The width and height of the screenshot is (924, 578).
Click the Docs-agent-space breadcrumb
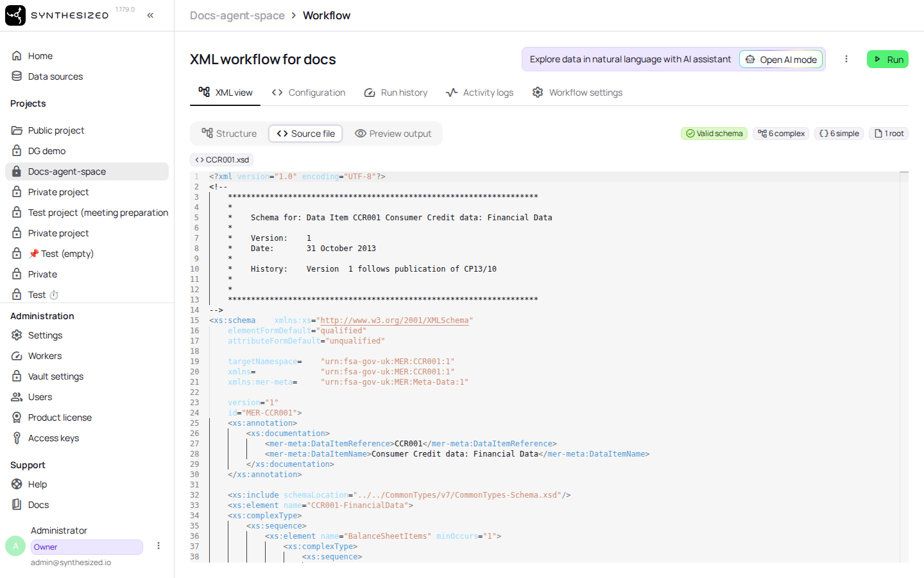tap(237, 15)
